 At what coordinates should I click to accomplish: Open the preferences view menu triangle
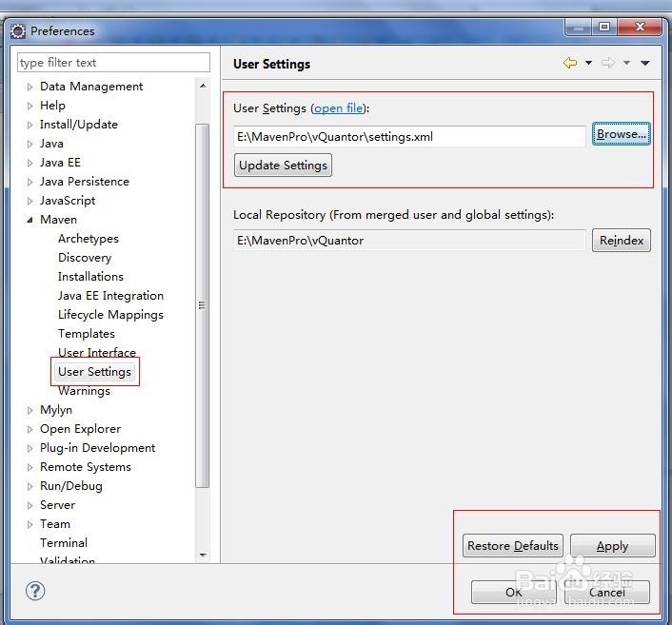point(645,63)
